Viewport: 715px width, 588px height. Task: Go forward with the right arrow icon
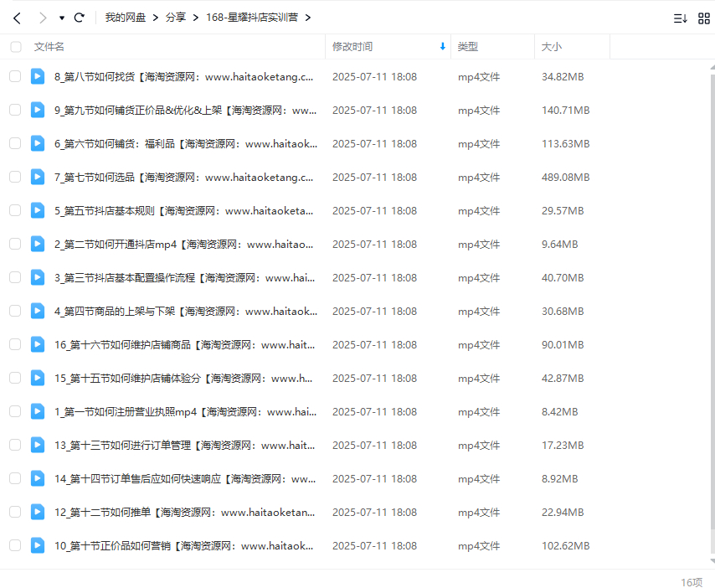pyautogui.click(x=43, y=18)
